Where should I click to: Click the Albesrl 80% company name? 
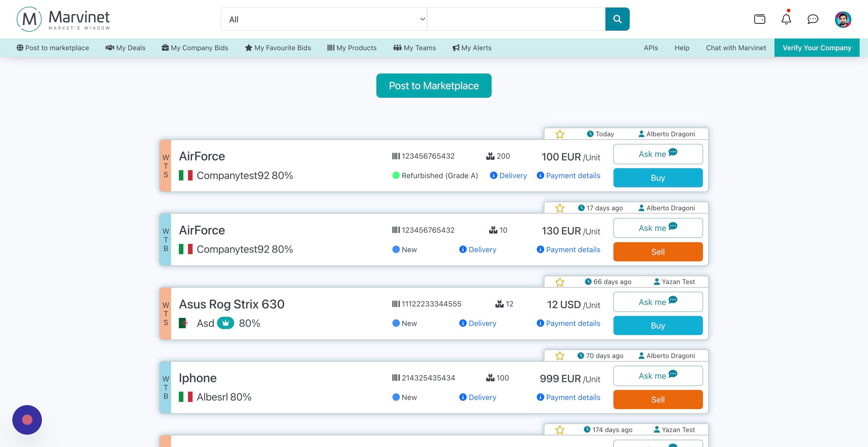tap(224, 397)
